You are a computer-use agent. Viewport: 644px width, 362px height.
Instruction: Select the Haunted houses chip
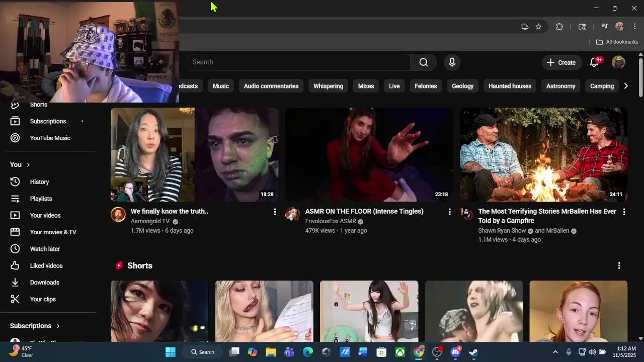pos(510,86)
